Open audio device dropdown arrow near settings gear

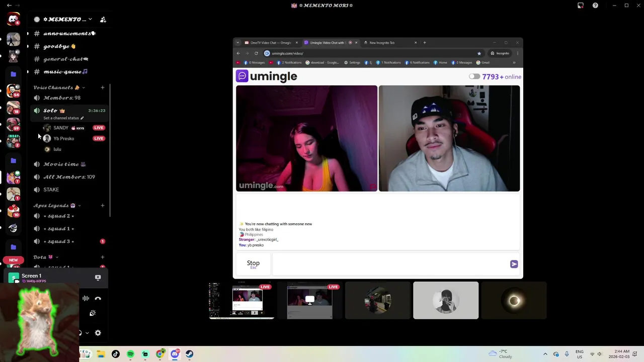[87, 333]
